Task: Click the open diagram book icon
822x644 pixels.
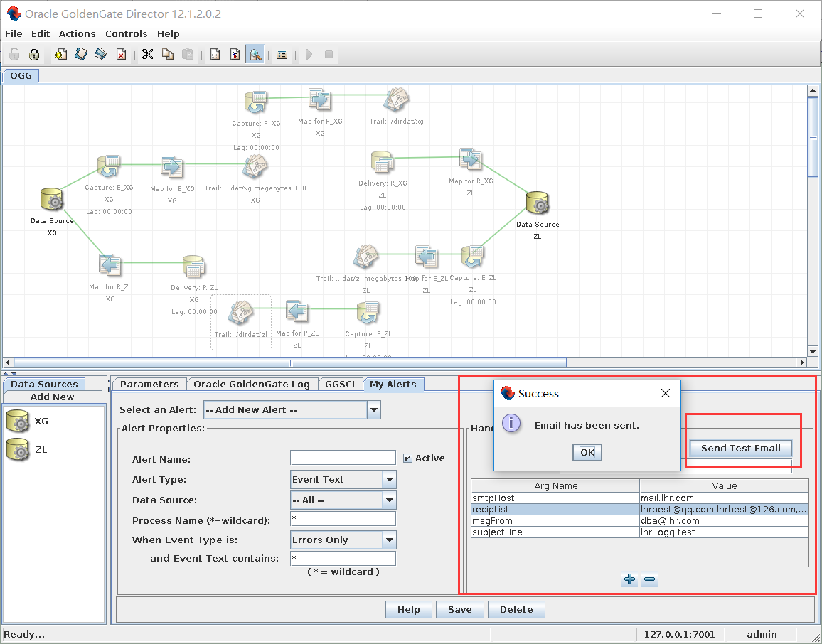Action: pos(81,55)
